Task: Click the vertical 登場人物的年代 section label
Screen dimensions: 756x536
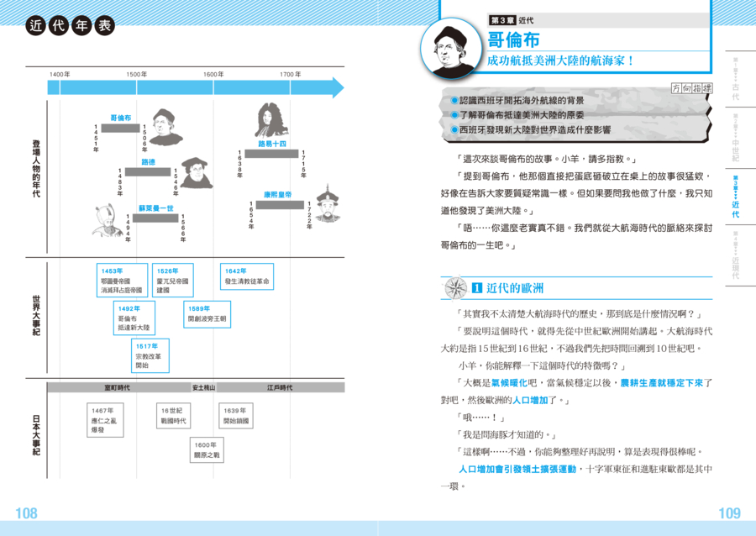Action: pos(36,169)
